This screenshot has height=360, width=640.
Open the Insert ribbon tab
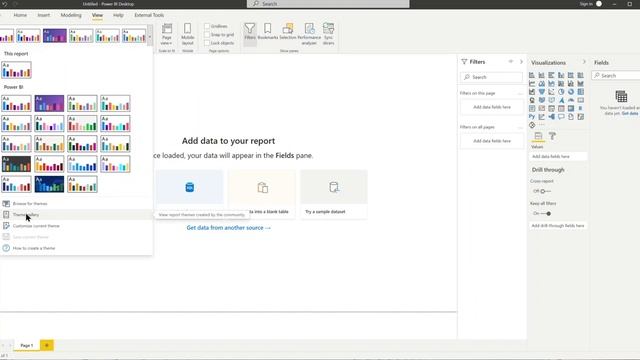click(x=44, y=15)
